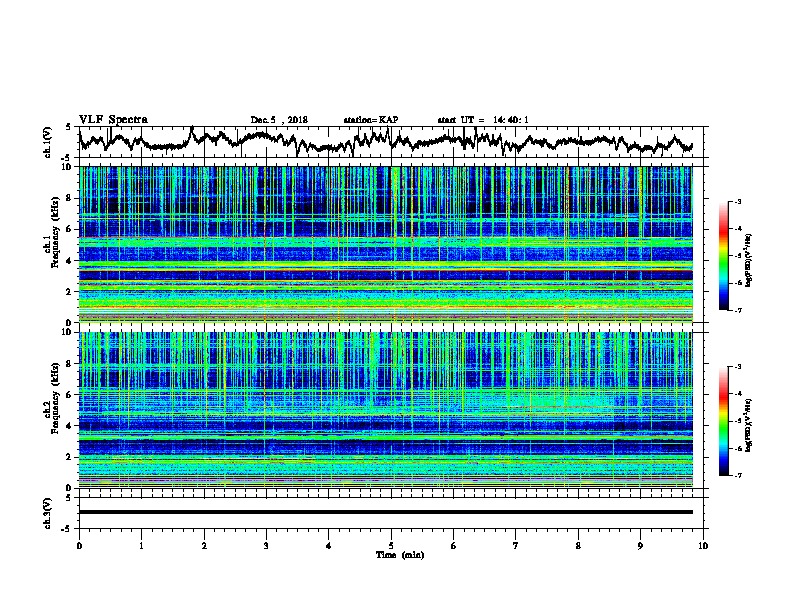Click the ch.2 spectrogram color scale bar
792x612 pixels.
[723, 421]
